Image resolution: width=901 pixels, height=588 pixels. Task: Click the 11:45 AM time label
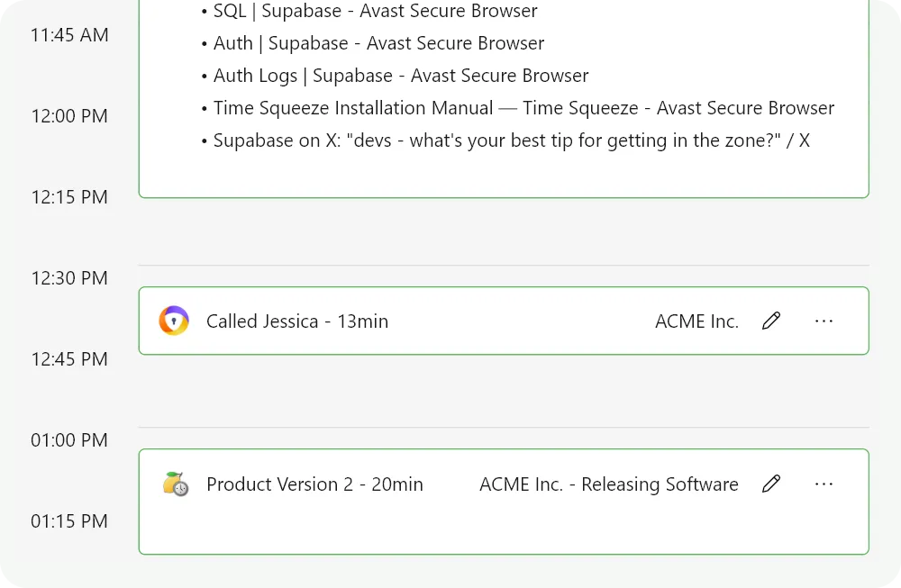click(x=69, y=35)
